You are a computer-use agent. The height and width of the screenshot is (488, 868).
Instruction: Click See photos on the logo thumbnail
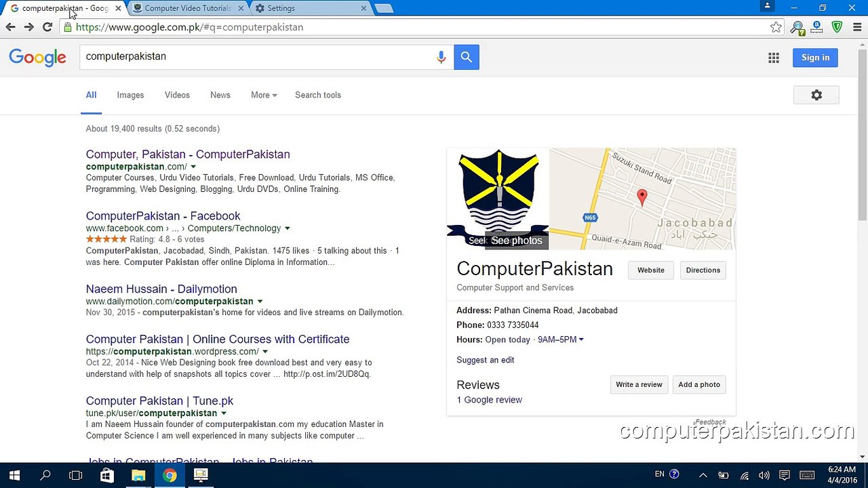(517, 241)
